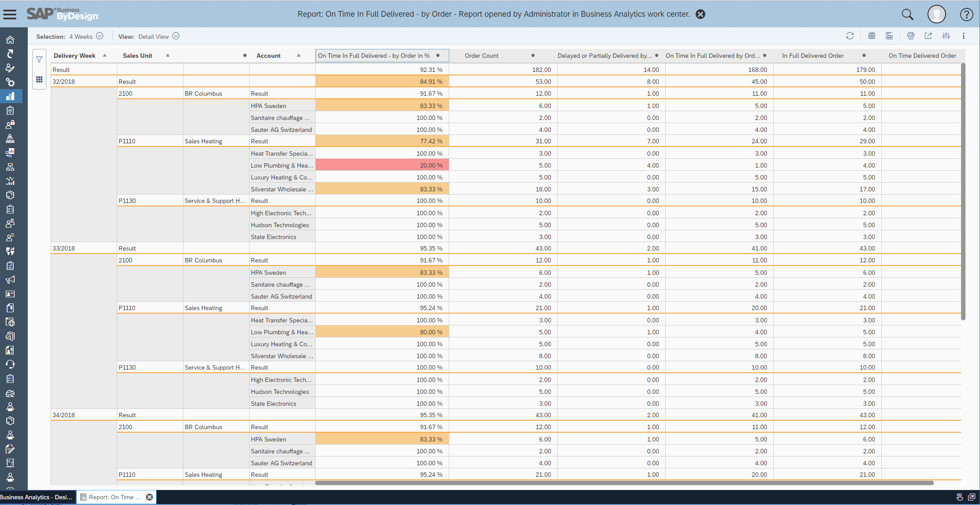Open the filter funnel panel
Screen dimensions: 980x505
pos(39,60)
